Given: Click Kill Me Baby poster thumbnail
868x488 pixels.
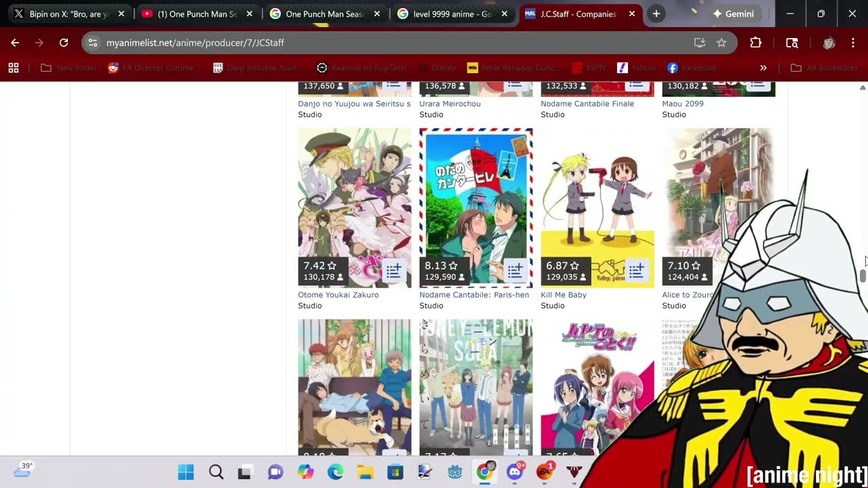Looking at the screenshot, I should click(597, 207).
